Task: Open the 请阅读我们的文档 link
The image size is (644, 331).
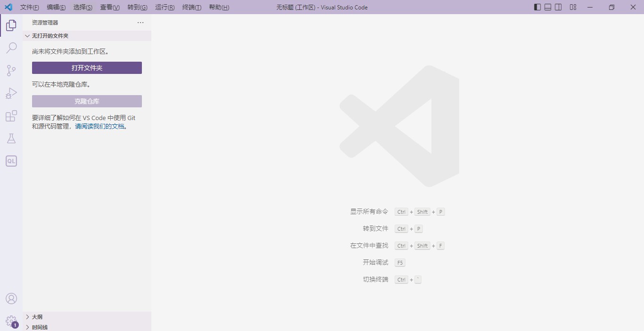Action: point(99,126)
